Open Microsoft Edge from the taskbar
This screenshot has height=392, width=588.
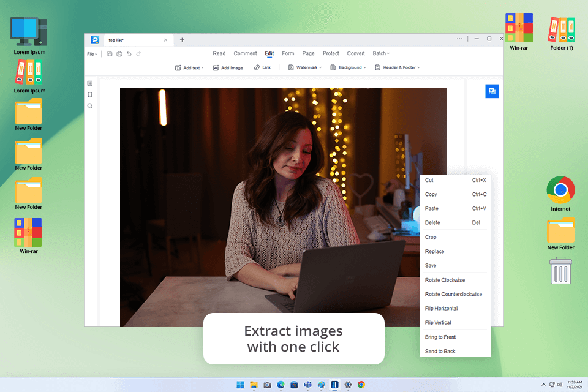281,385
